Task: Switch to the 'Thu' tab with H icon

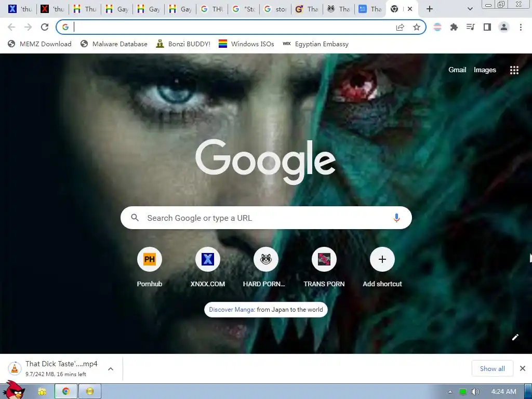Action: (x=85, y=9)
